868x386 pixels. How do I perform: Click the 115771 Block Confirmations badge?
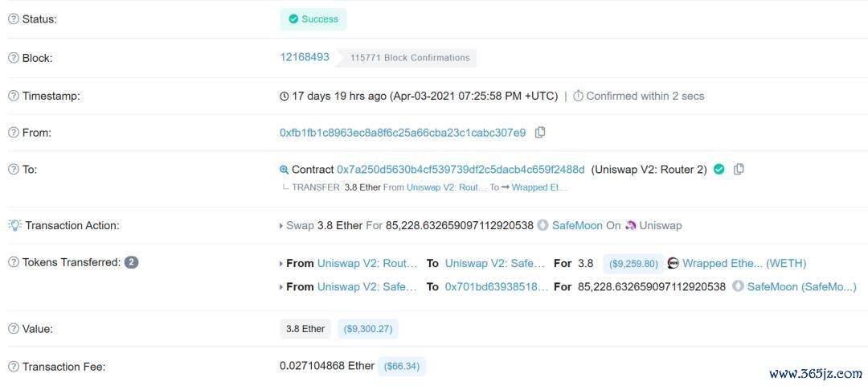click(x=407, y=58)
